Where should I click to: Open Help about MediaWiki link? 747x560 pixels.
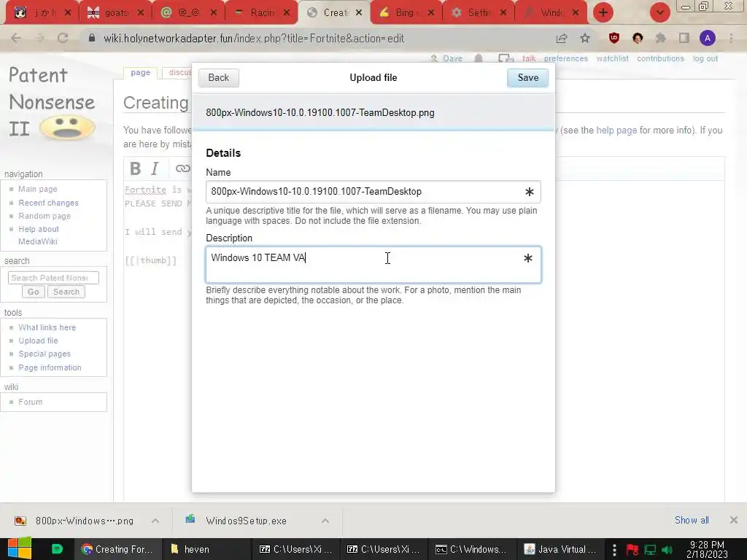click(39, 236)
